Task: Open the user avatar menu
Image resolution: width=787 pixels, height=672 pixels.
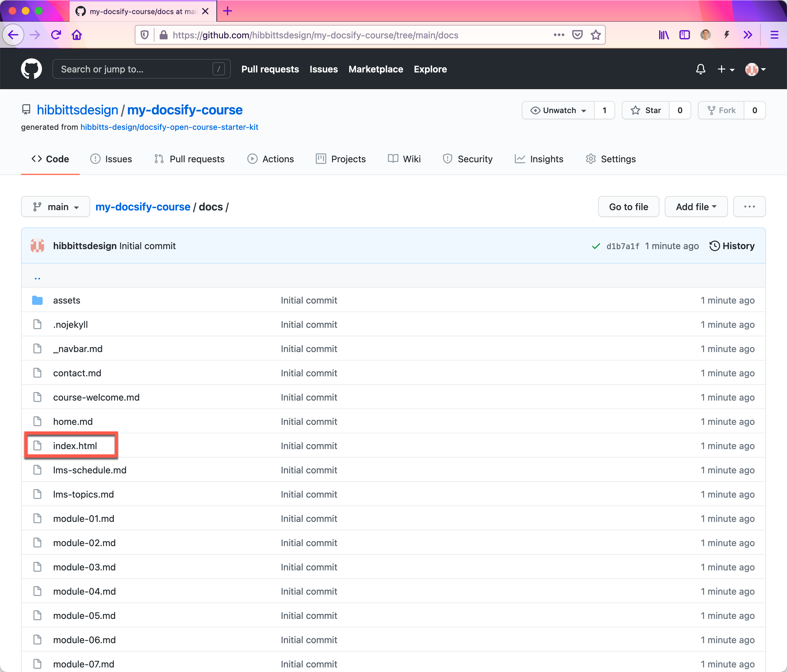Action: (755, 69)
